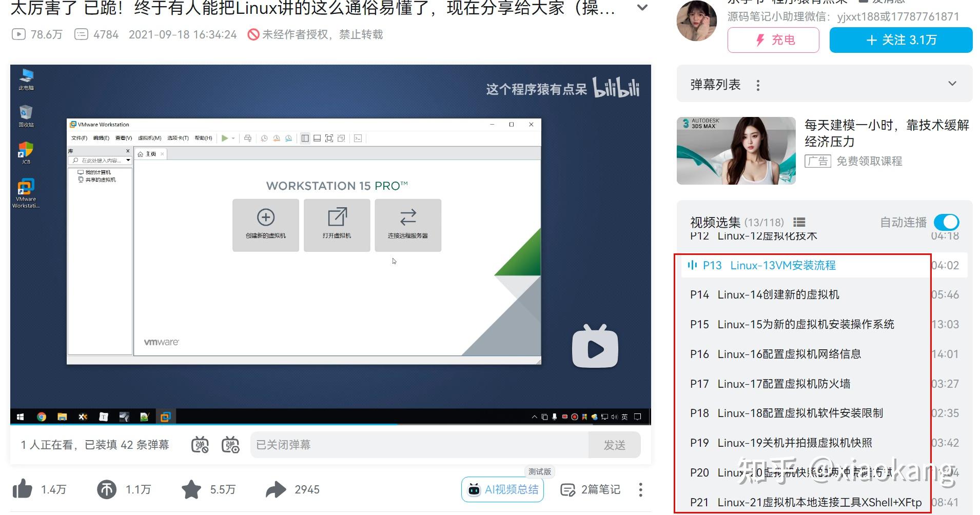
Task: Click 创建新的虚拟机 tile in VMware
Action: pyautogui.click(x=266, y=225)
